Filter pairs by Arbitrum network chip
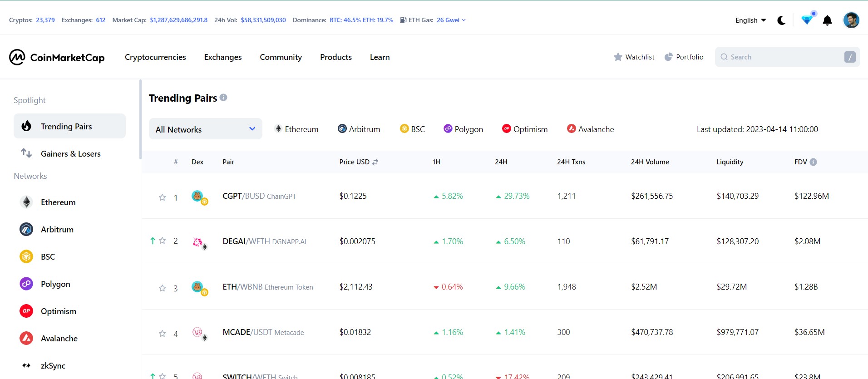Image resolution: width=868 pixels, height=379 pixels. point(359,129)
